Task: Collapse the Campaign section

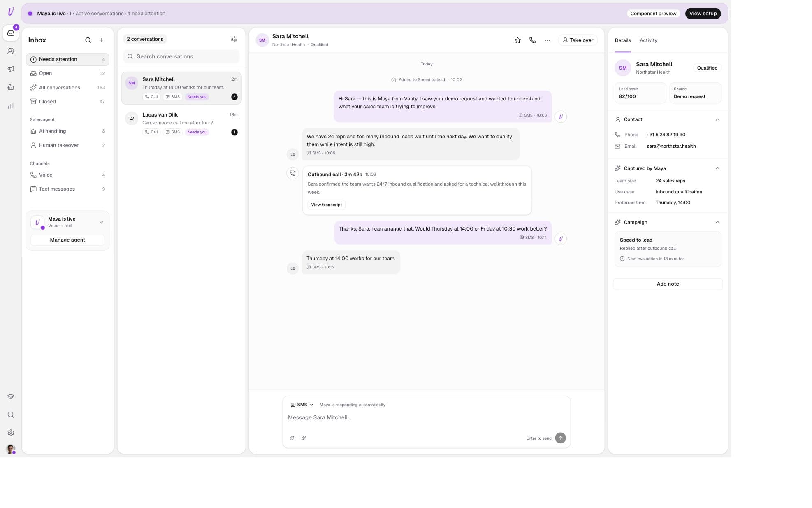Action: coord(717,222)
